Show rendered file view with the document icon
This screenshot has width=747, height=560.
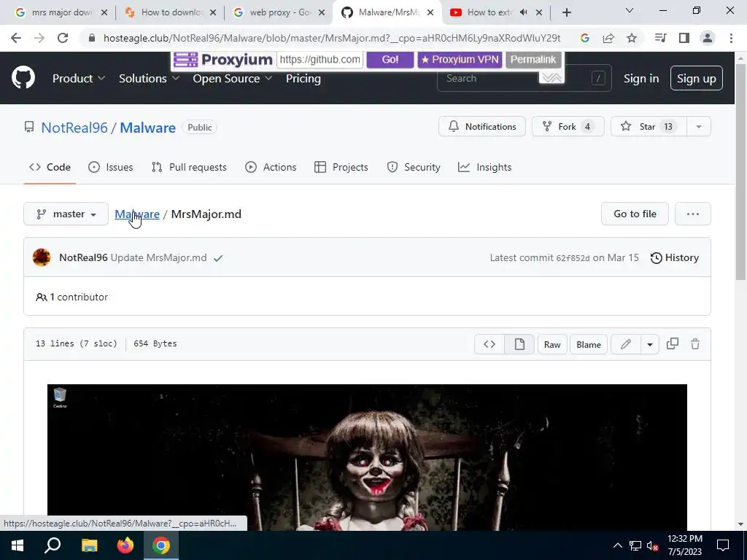[x=519, y=344]
